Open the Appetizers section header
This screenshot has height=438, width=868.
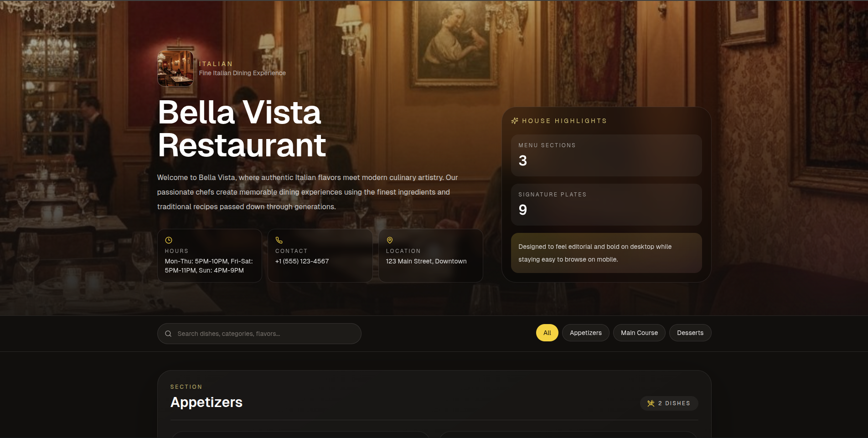point(206,402)
